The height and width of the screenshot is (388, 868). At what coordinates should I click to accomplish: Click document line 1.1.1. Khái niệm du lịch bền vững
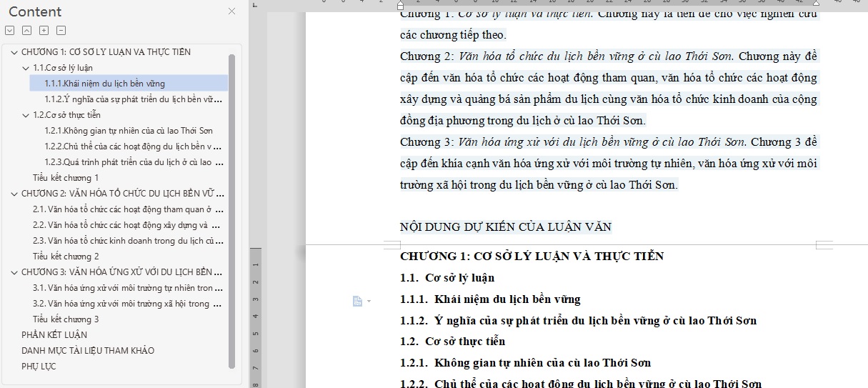(490, 299)
